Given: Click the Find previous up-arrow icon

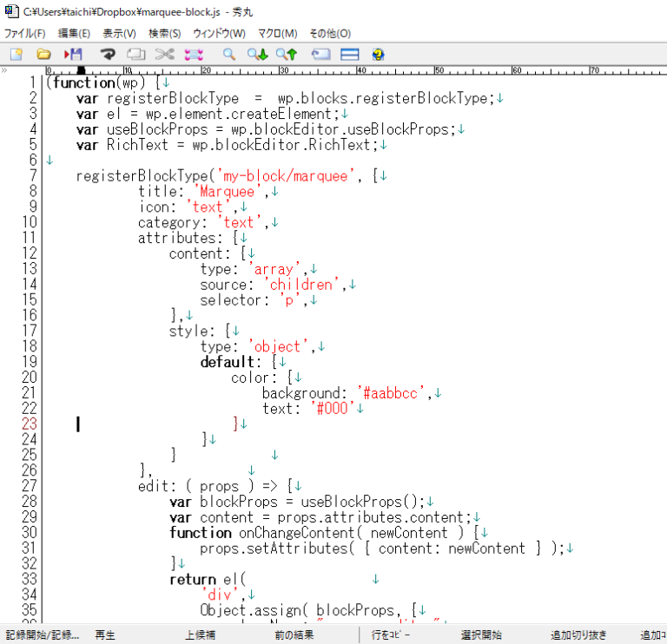Looking at the screenshot, I should click(287, 54).
